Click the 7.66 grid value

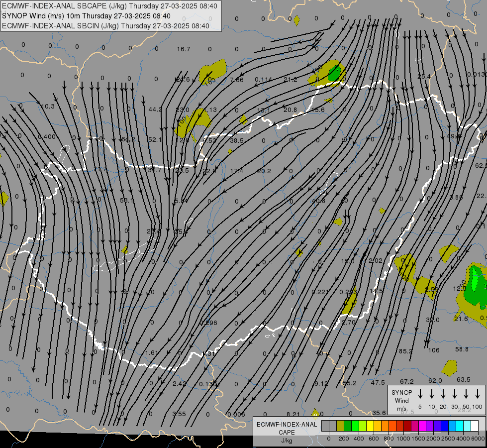[237, 80]
